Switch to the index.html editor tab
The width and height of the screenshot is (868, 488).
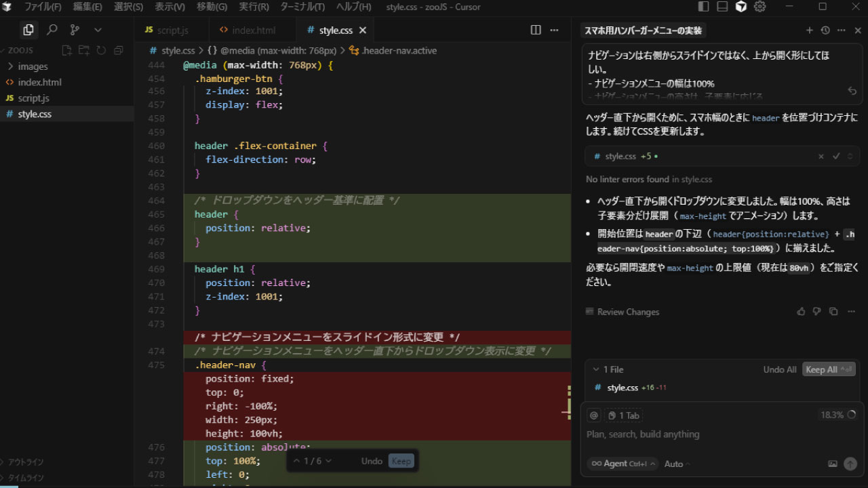(253, 30)
